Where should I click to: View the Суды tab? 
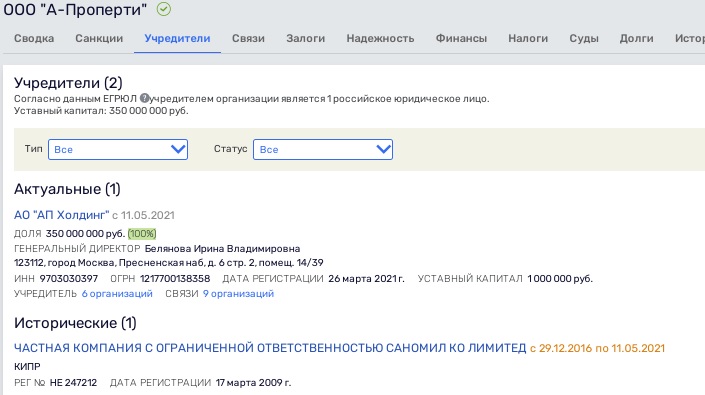point(584,39)
